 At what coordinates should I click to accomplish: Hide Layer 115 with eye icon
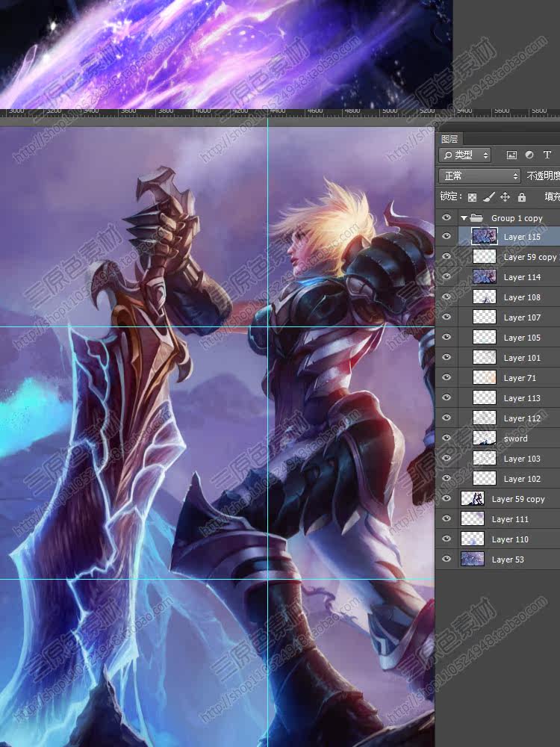[447, 236]
